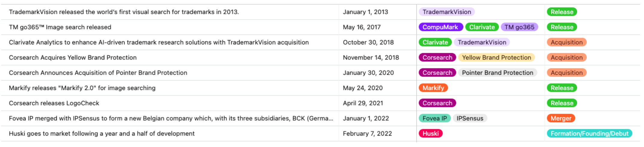
Task: Select the purple CompuMark tag
Action: coord(440,27)
